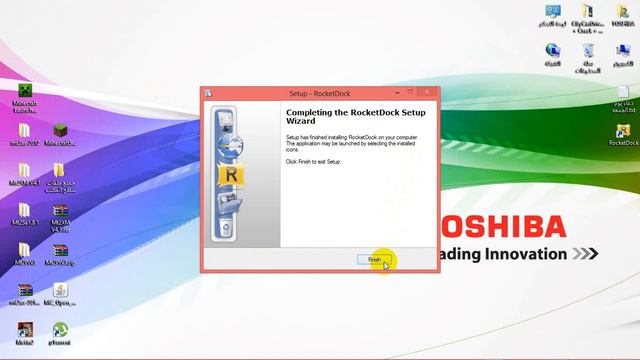This screenshot has height=360, width=640.
Task: Select the Computer desktop icon
Action: [623, 55]
